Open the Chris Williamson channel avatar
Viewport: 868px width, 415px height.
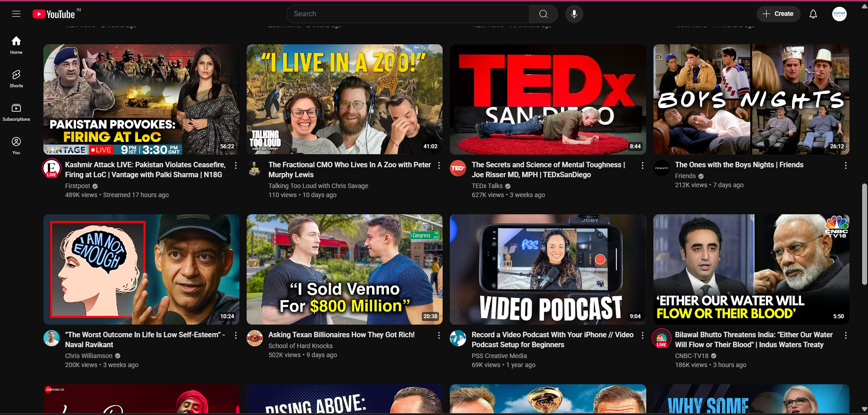pos(52,339)
